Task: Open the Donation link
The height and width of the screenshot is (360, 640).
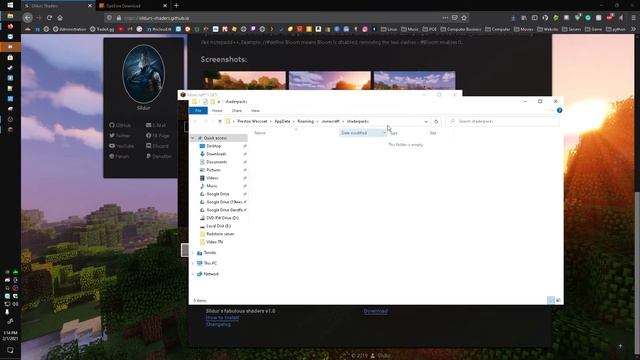Action: coord(159,156)
